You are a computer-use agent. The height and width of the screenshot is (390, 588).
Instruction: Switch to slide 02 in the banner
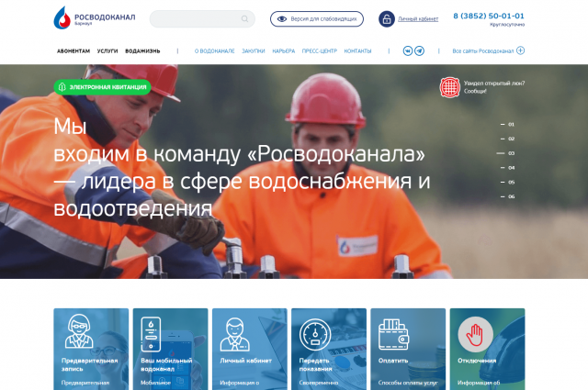coord(507,139)
